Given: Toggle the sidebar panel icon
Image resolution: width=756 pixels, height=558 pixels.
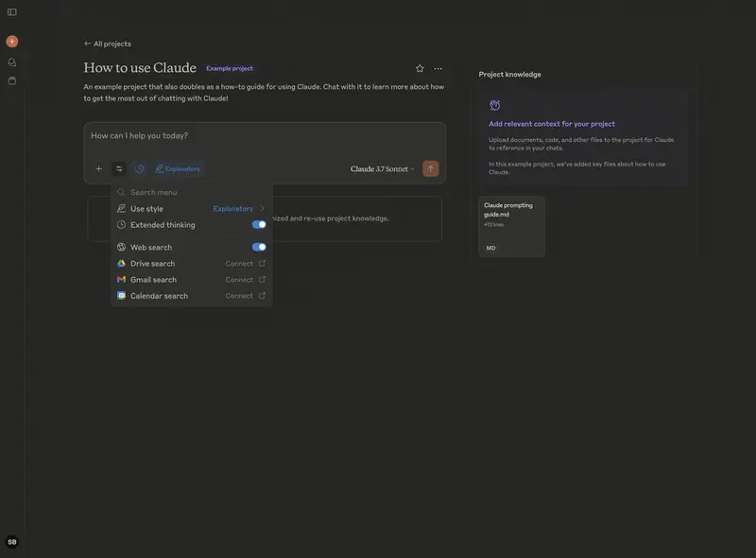Looking at the screenshot, I should 12,12.
